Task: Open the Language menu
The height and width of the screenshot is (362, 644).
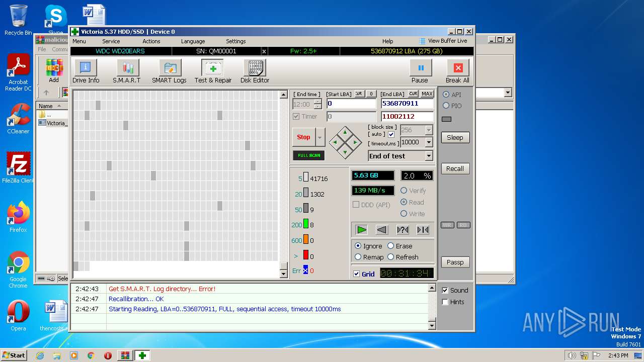Action: [x=193, y=41]
